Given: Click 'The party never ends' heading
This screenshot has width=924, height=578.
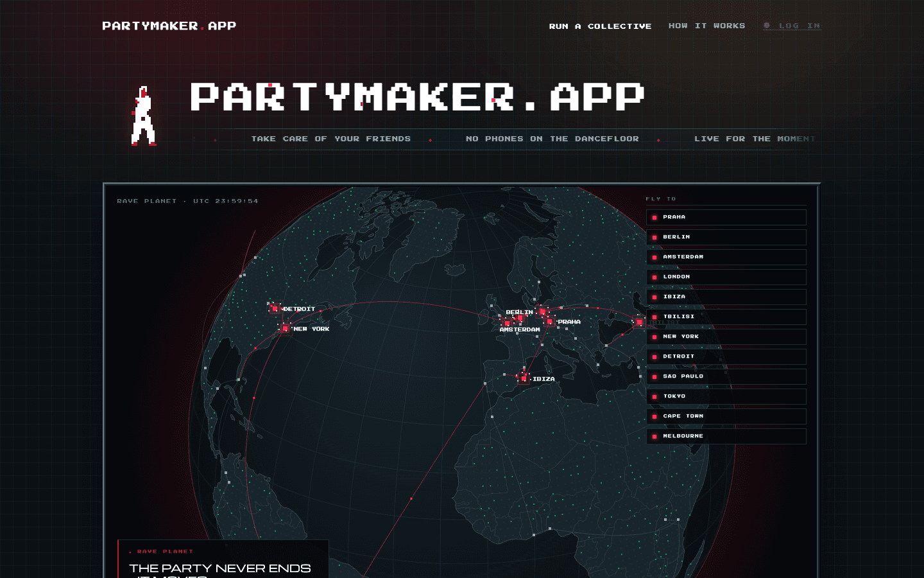Looking at the screenshot, I should click(220, 568).
